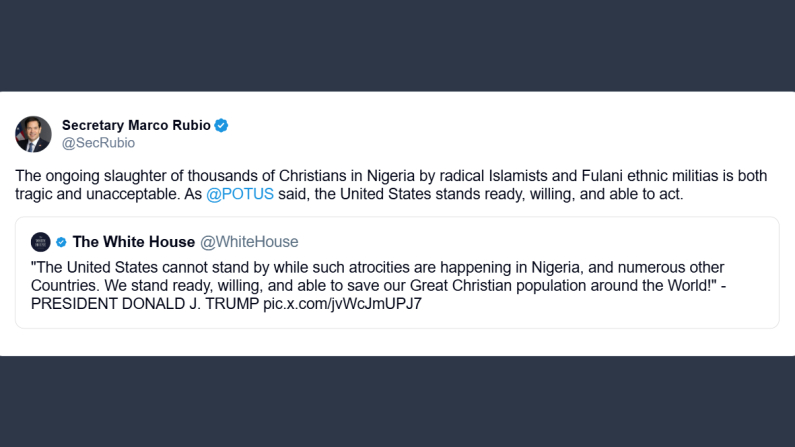Viewport: 795px width, 447px height.
Task: Click the White House verified badge
Action: coord(62,242)
